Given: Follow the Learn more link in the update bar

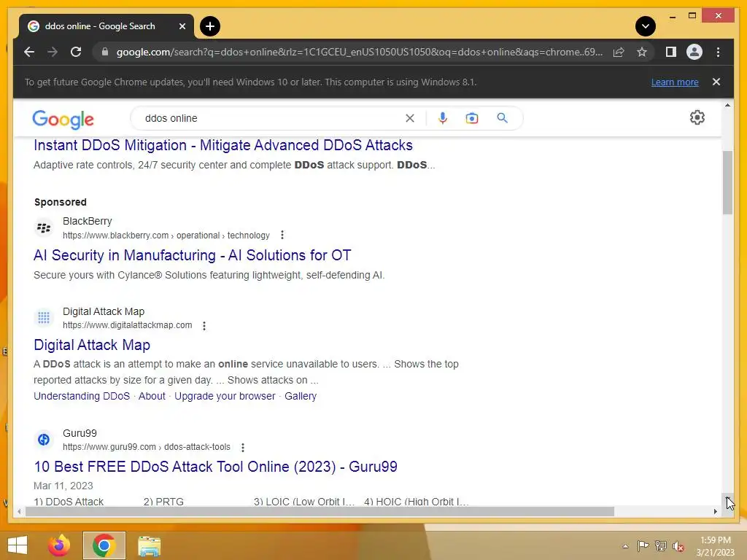Looking at the screenshot, I should click(675, 82).
